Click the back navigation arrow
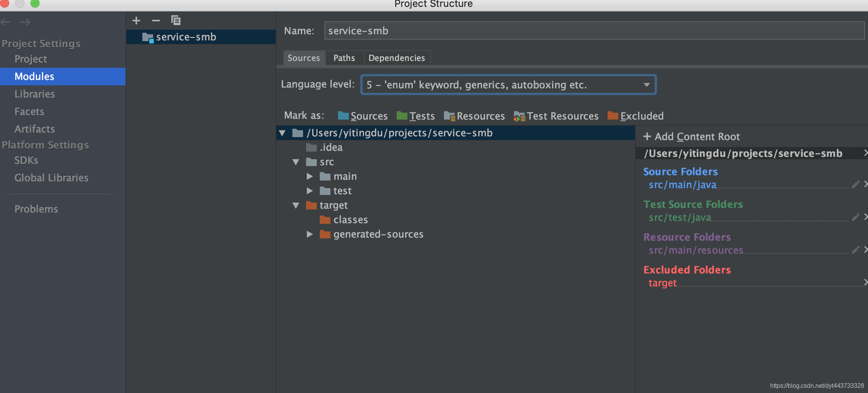Viewport: 868px width, 393px height. 5,22
